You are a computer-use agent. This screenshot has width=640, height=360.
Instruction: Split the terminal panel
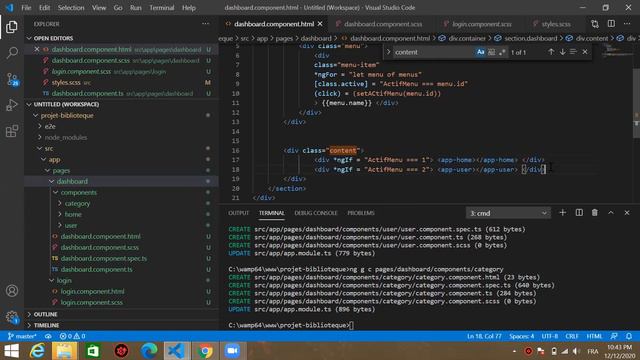579,213
